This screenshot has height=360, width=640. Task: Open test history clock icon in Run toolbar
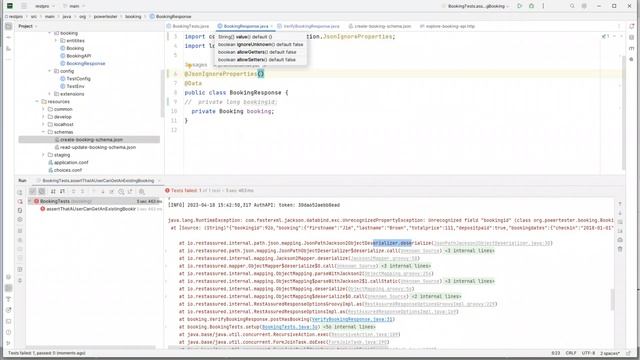pos(121,191)
